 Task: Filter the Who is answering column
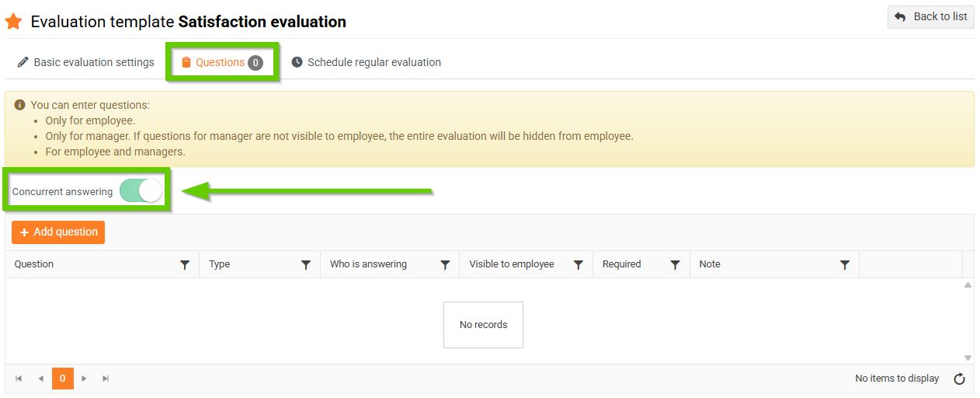point(445,265)
